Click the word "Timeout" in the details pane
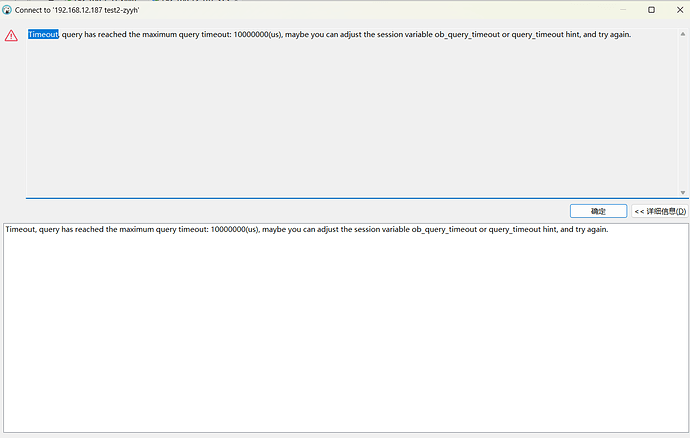This screenshot has height=438, width=690. click(20, 229)
